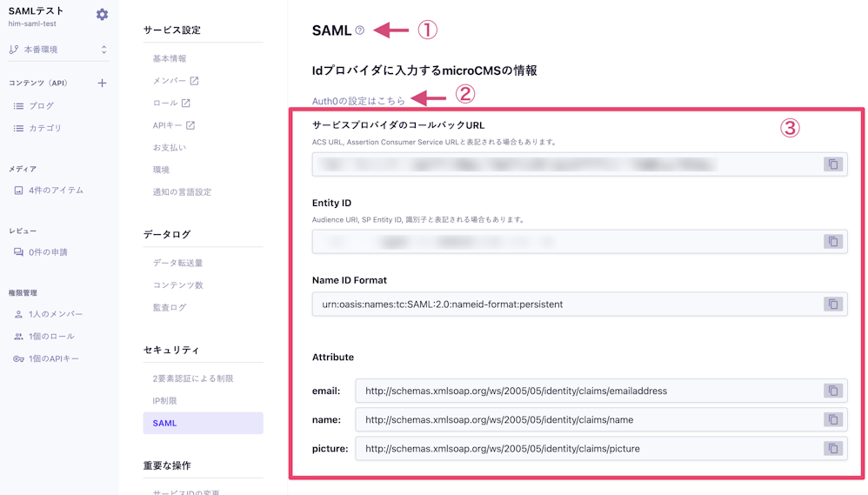Click the Name ID Format field
868x495 pixels.
pyautogui.click(x=579, y=304)
